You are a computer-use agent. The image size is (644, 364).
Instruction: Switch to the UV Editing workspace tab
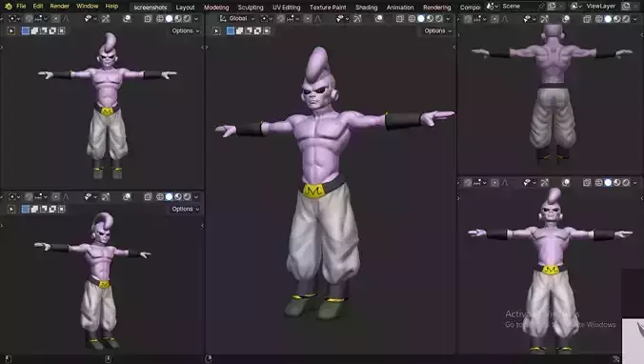tap(286, 7)
